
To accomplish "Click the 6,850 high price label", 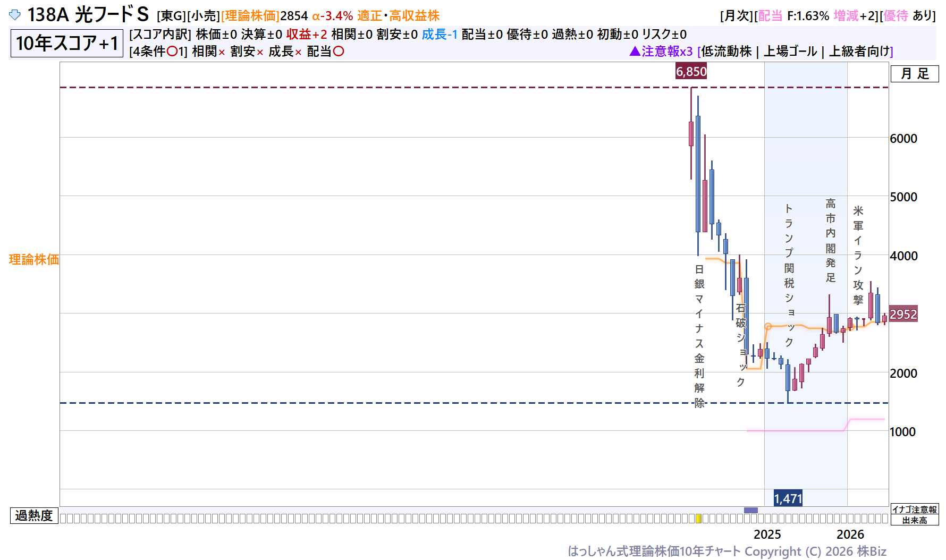I will pos(691,71).
